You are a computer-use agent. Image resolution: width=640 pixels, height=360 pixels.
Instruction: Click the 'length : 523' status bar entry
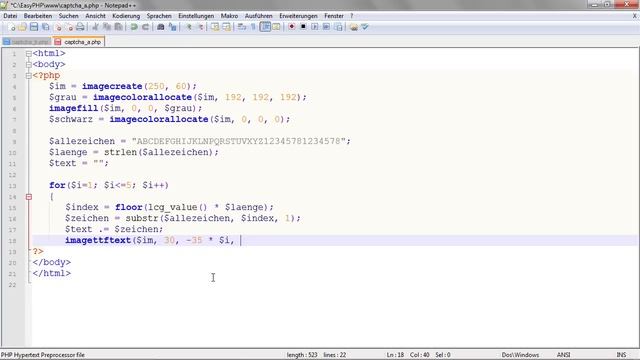tap(302, 355)
